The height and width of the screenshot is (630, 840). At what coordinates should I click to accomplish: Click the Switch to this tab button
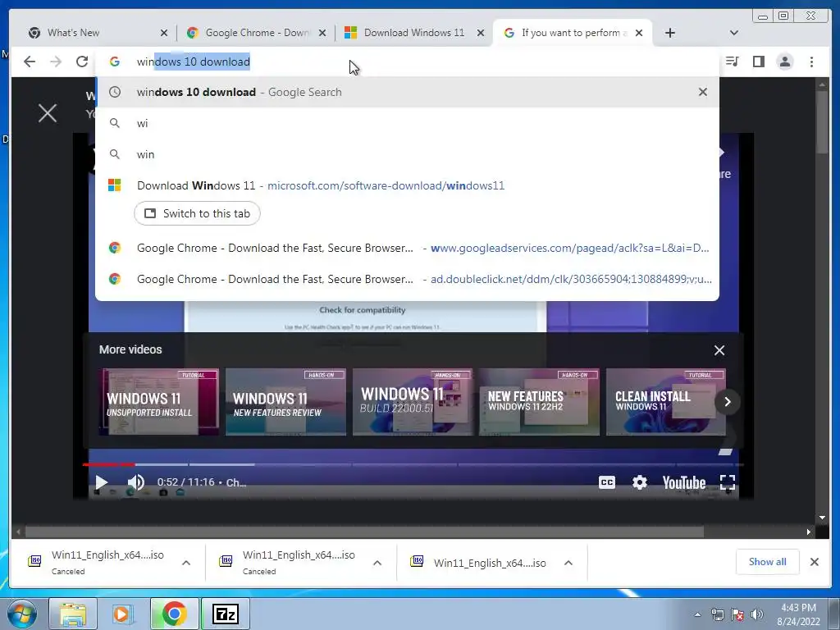point(197,213)
